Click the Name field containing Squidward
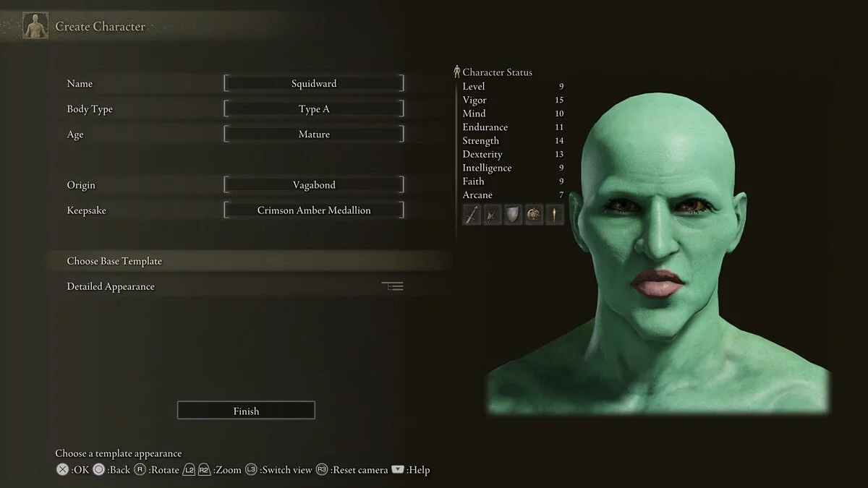Viewport: 868px width, 488px height. (314, 84)
